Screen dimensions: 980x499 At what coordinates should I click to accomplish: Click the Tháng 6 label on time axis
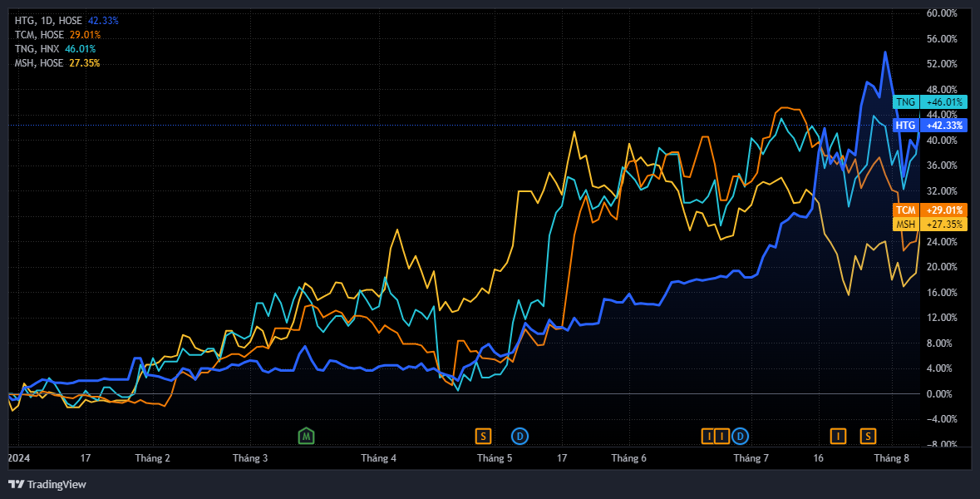click(x=628, y=458)
